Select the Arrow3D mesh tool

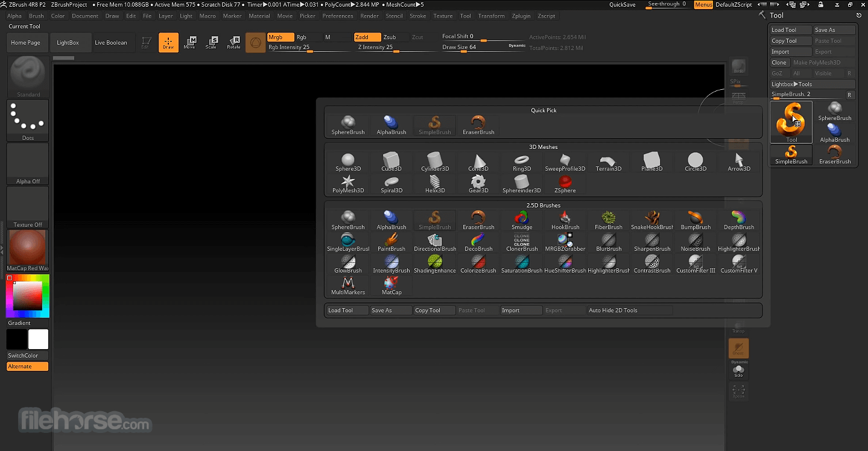[x=739, y=162]
